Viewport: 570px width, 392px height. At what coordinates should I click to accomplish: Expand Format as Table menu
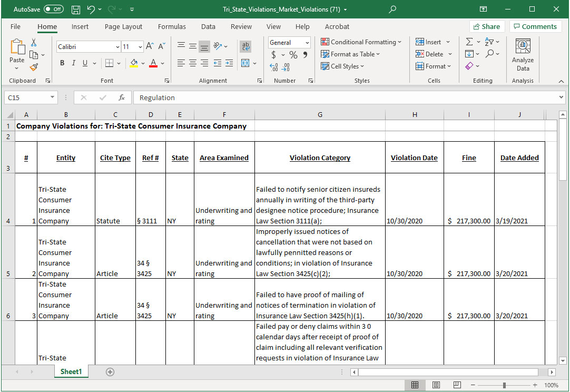[350, 54]
